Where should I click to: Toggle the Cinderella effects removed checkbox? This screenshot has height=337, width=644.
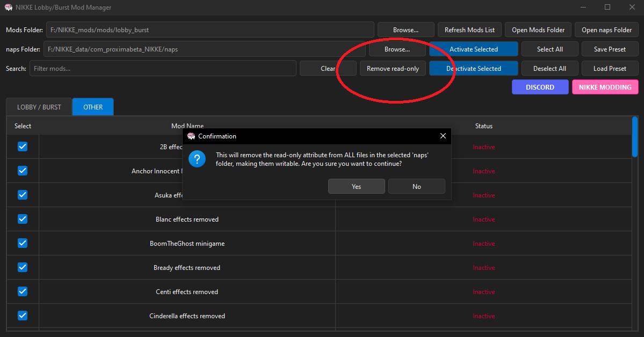(x=22, y=316)
